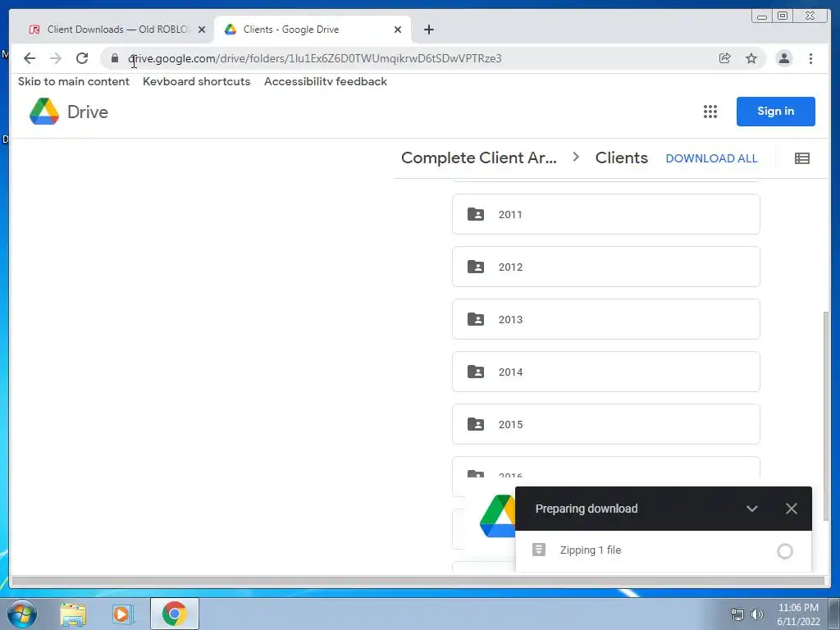This screenshot has width=840, height=630.
Task: Open Accessibility feedback link
Action: [325, 81]
